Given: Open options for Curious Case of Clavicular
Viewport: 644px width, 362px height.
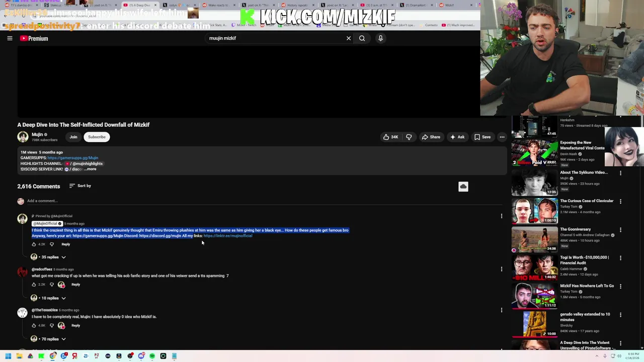Looking at the screenshot, I should tap(620, 202).
